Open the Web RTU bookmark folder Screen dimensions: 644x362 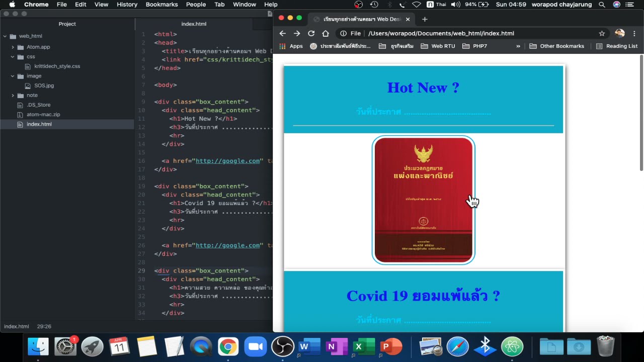[438, 46]
